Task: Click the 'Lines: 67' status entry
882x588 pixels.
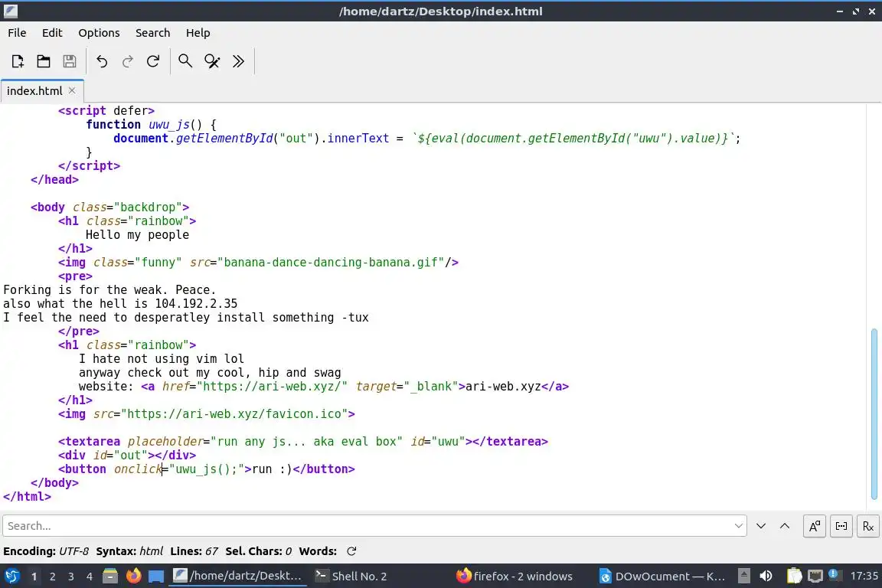Action: [194, 550]
